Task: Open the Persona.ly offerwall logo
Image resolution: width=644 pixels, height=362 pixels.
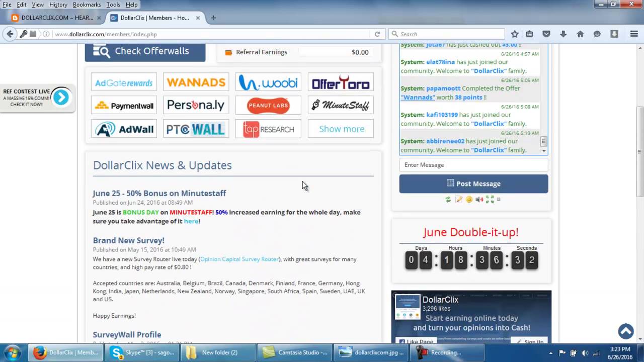Action: 196,106
